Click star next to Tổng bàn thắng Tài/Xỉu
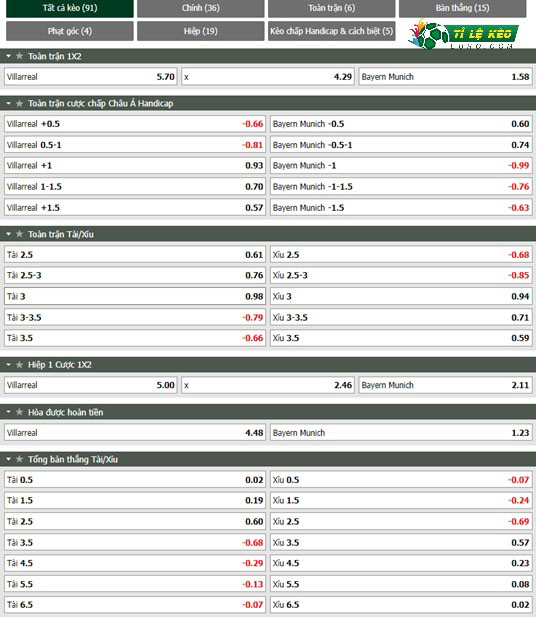This screenshot has height=618, width=536. click(x=19, y=460)
